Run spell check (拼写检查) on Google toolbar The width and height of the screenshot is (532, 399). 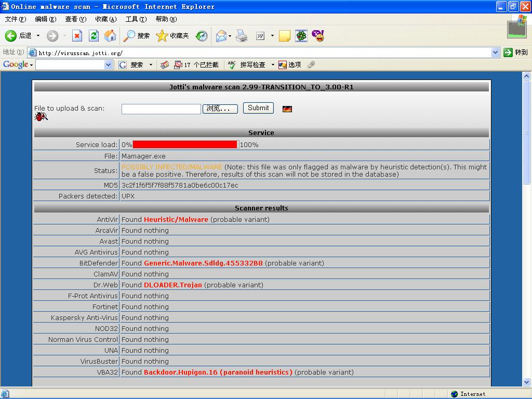[246, 65]
